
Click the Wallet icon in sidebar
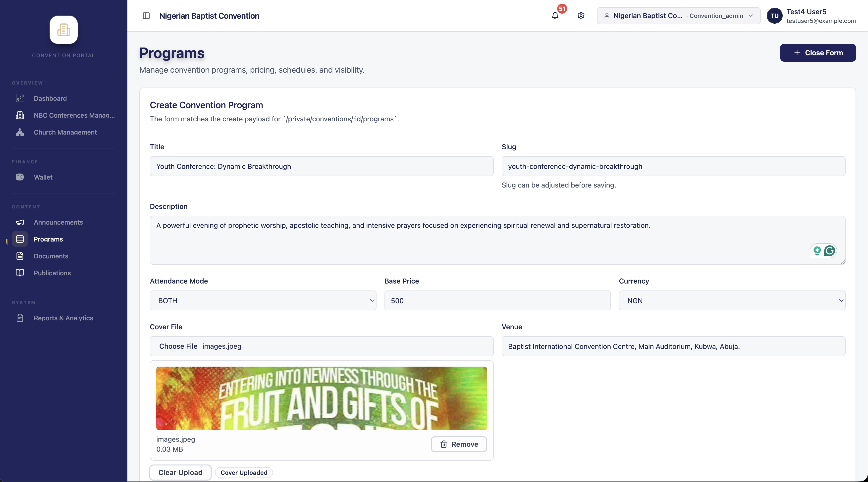[x=20, y=177]
